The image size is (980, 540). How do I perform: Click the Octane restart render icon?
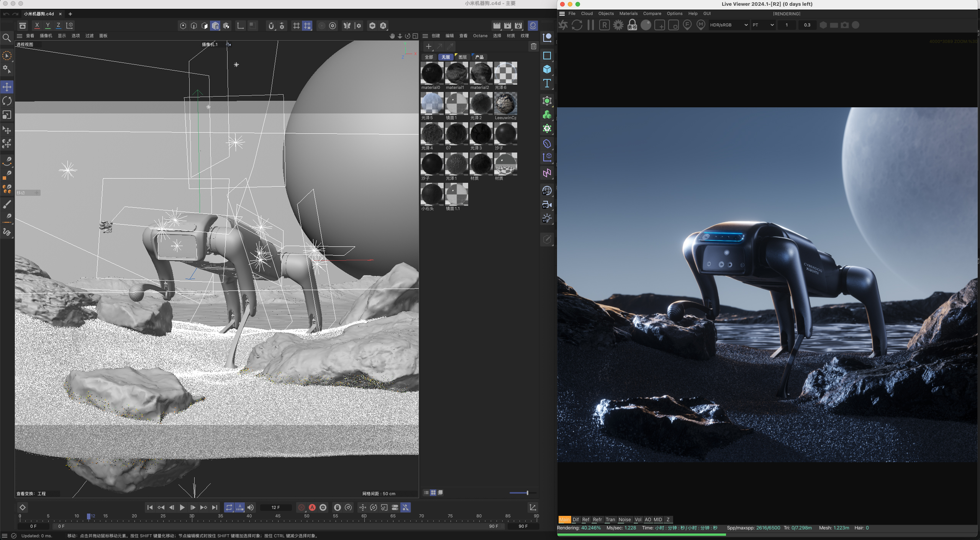click(x=577, y=25)
